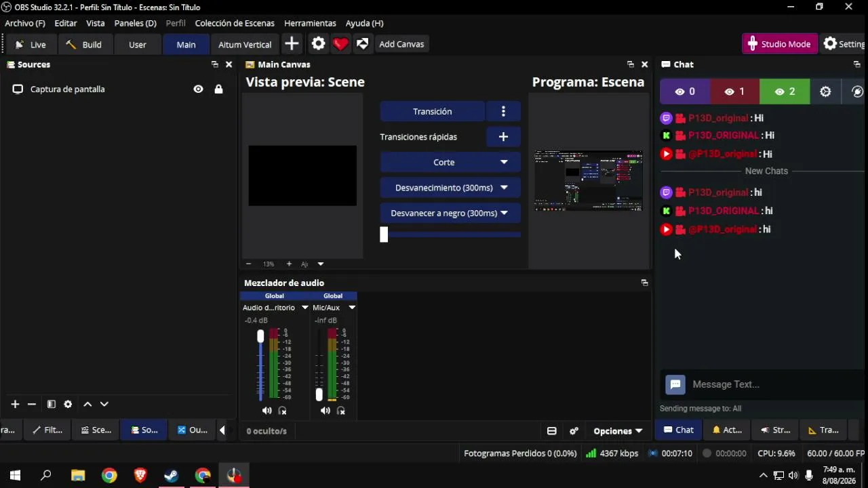Toggle audio mixer layout icon
This screenshot has width=868, height=488.
point(552,431)
